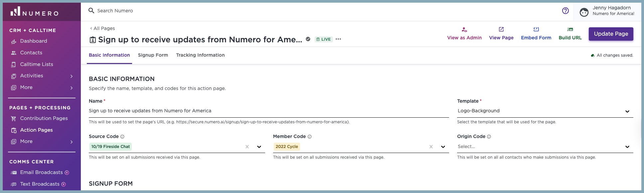Open Action Pages in the sidebar
The width and height of the screenshot is (644, 193).
coord(37,130)
